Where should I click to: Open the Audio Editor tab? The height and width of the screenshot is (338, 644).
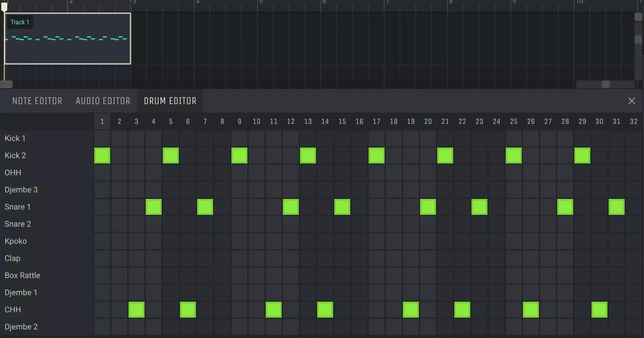(x=103, y=101)
